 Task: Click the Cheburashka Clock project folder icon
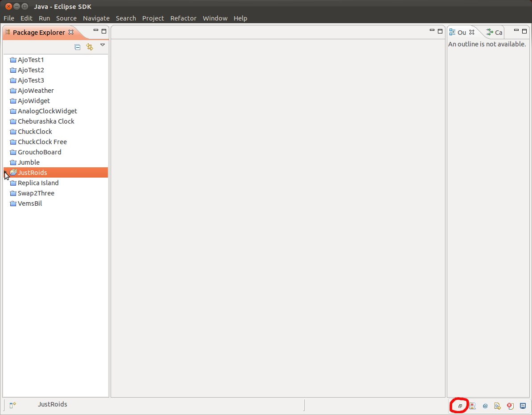[13, 121]
